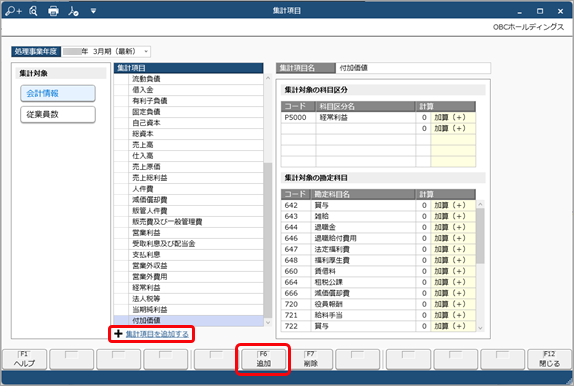The image size is (574, 386).
Task: Click code 664 租税公課 row
Action: point(379,282)
